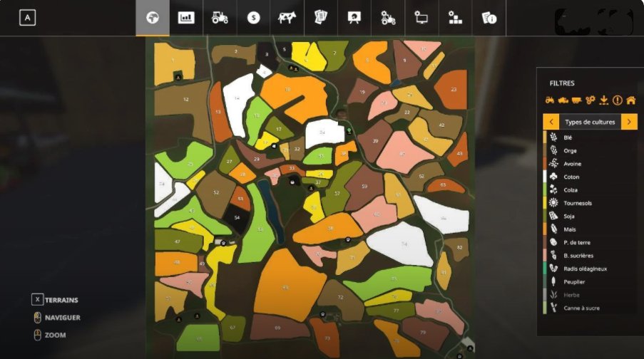The width and height of the screenshot is (644, 359).
Task: Open the tutorial presentation board icon
Action: pos(354,19)
